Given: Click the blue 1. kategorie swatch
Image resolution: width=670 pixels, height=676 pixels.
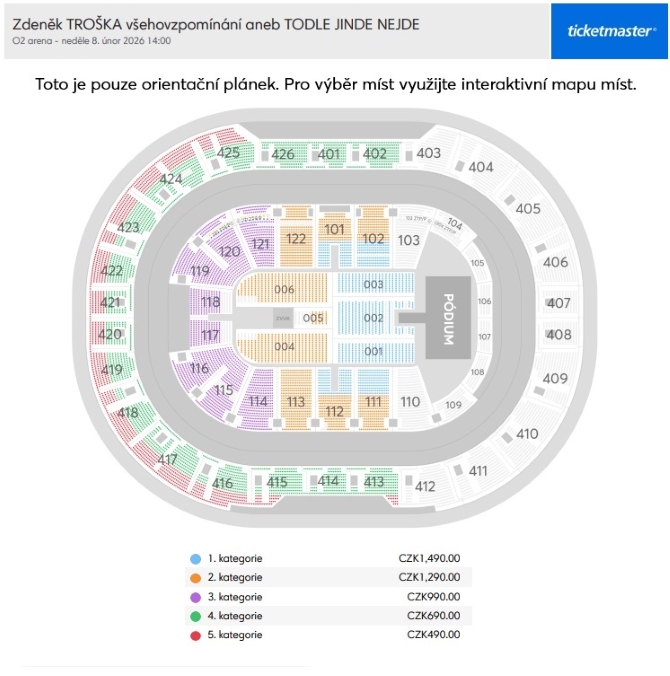Looking at the screenshot, I should (195, 559).
